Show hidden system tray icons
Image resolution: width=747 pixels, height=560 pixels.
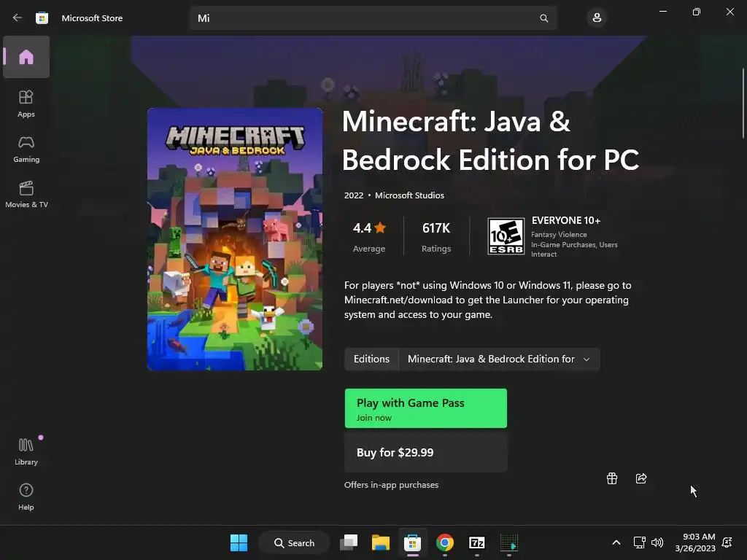coord(616,542)
